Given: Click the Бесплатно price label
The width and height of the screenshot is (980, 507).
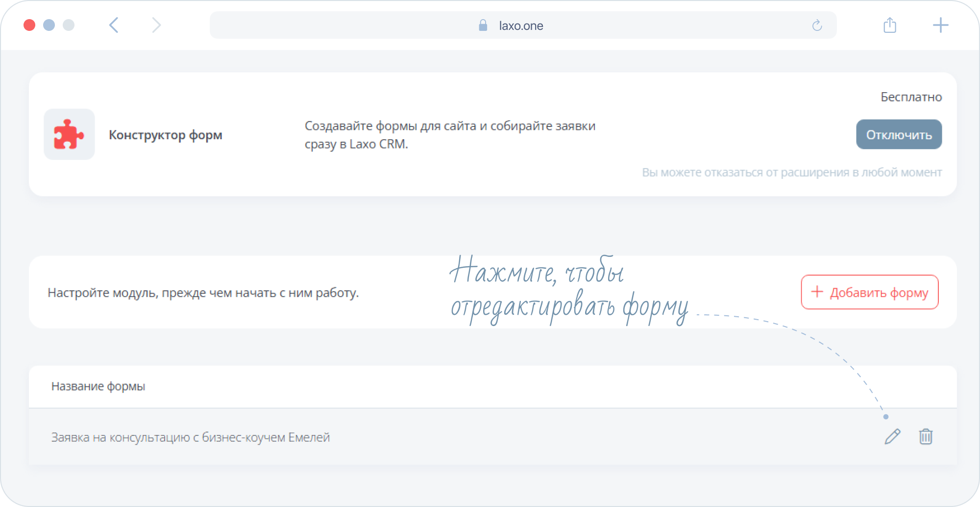Looking at the screenshot, I should tap(911, 97).
